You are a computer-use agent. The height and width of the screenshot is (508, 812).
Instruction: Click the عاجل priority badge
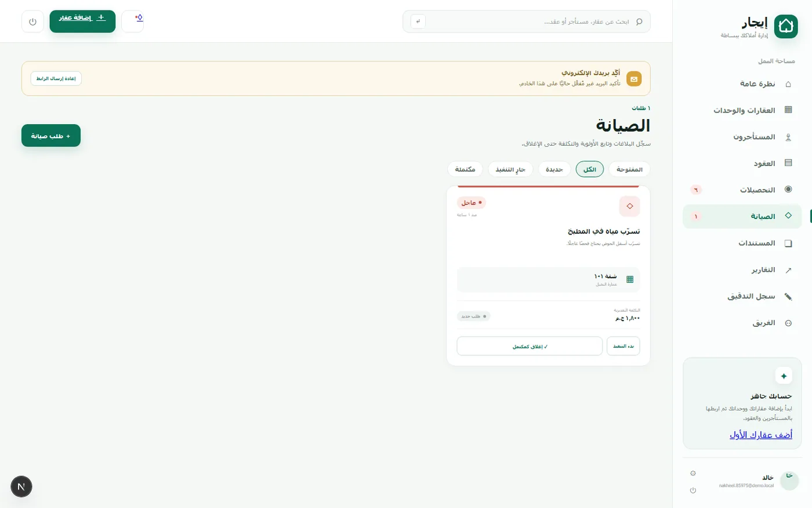coord(472,203)
